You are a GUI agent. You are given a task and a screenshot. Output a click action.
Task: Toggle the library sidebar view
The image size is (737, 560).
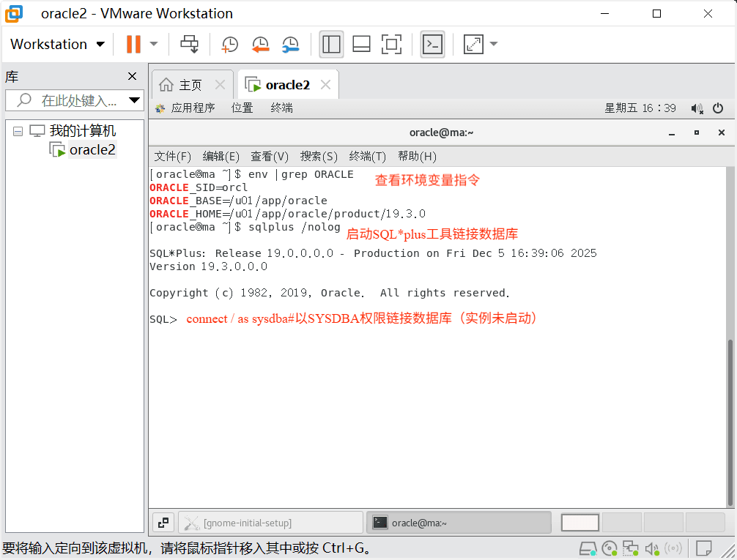(x=331, y=44)
